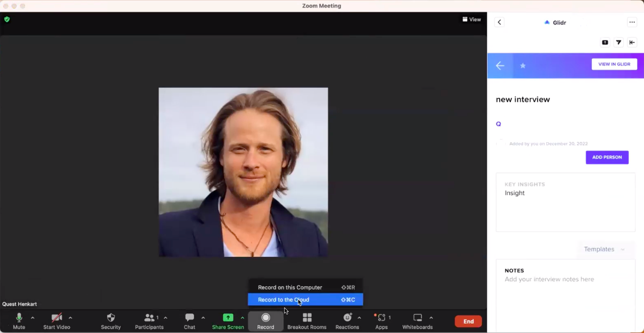
Task: Click the 'Quest Henkart' name label
Action: 20,304
